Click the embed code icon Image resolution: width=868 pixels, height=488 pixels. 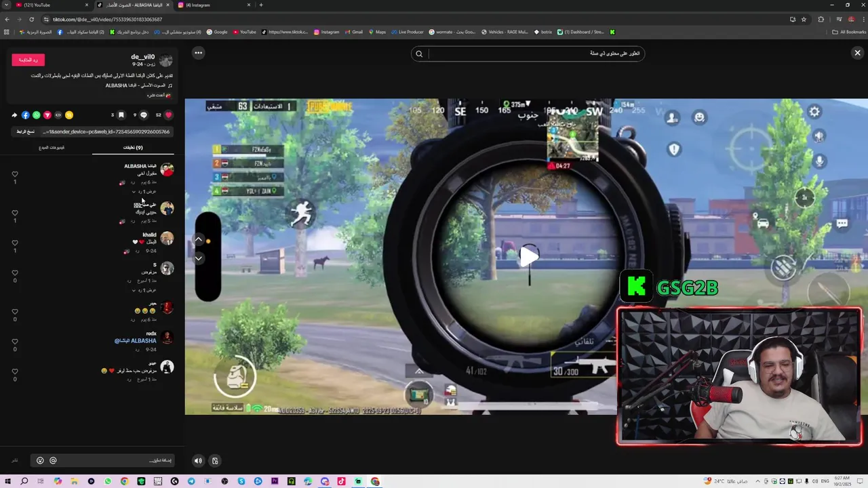coord(58,115)
